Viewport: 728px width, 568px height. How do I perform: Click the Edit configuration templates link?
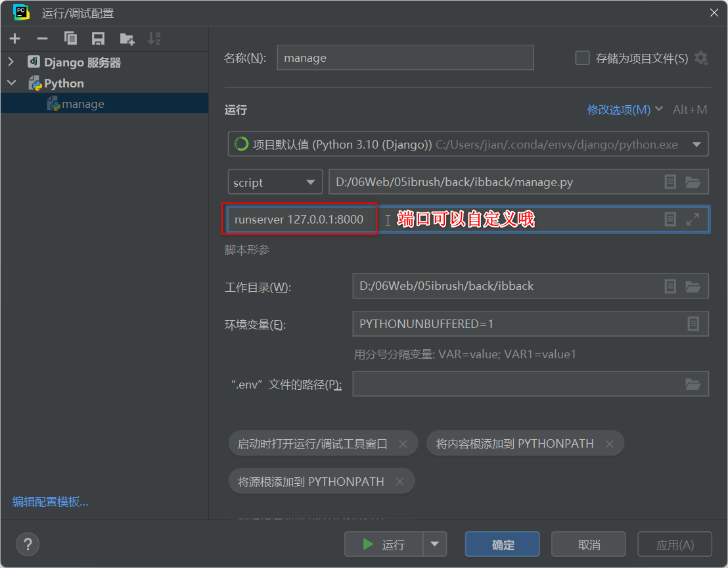51,502
